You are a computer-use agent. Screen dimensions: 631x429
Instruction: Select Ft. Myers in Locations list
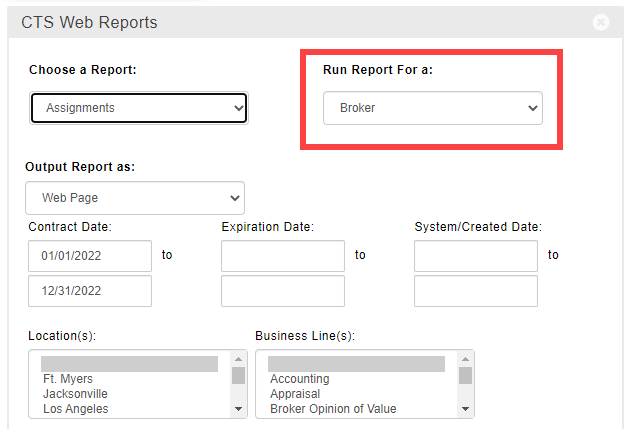point(130,379)
